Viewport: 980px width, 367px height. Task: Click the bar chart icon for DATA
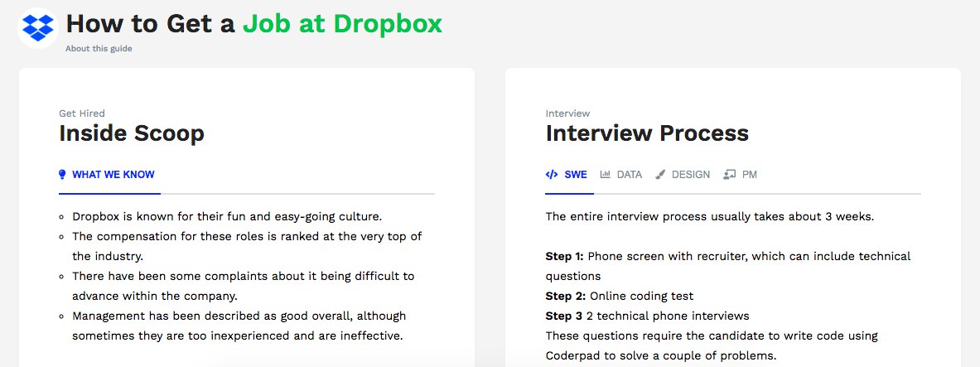606,175
